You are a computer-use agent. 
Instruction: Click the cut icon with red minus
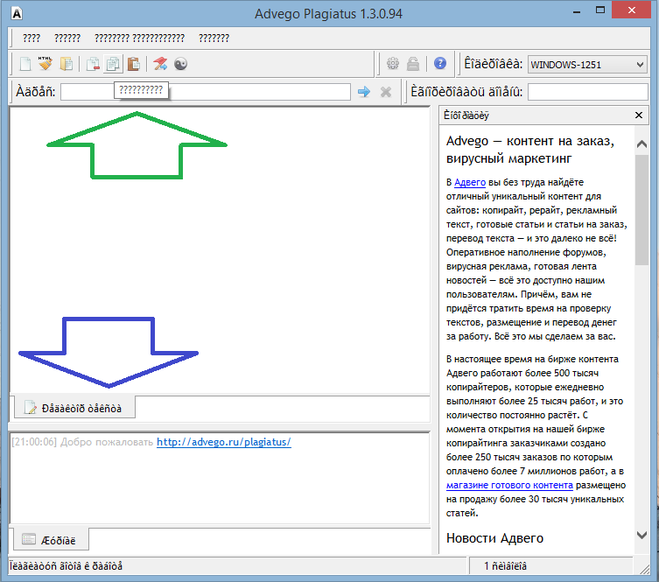(x=93, y=64)
